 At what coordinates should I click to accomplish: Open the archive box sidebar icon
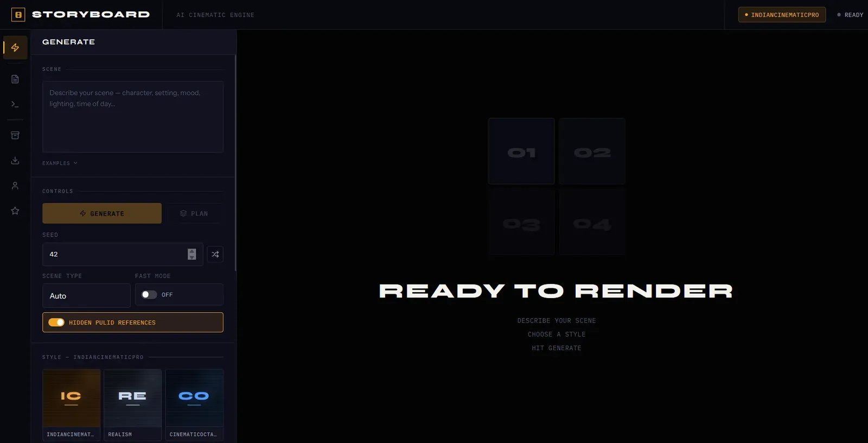15,135
